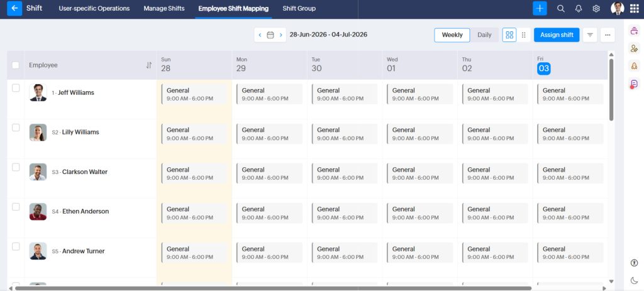644x291 pixels.
Task: Toggle dark mode moon icon
Action: 634,281
